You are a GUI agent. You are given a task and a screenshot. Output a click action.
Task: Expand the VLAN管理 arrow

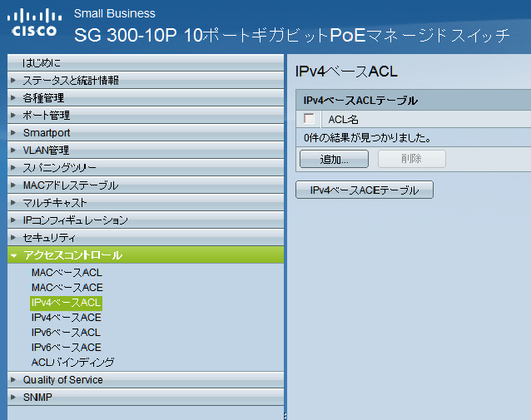[x=13, y=150]
